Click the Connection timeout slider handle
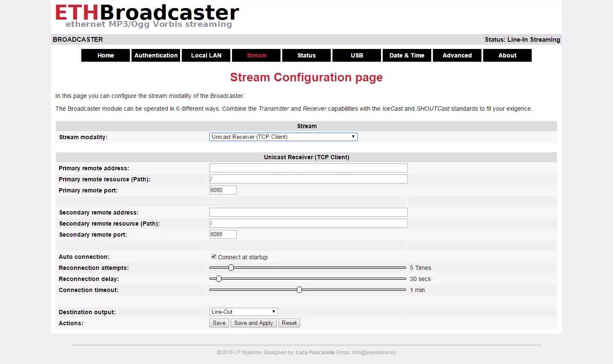The width and height of the screenshot is (613, 364). [x=299, y=290]
